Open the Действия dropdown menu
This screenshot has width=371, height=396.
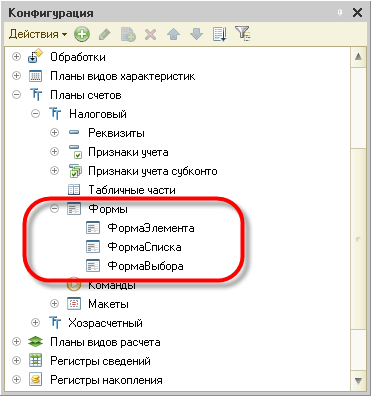38,34
